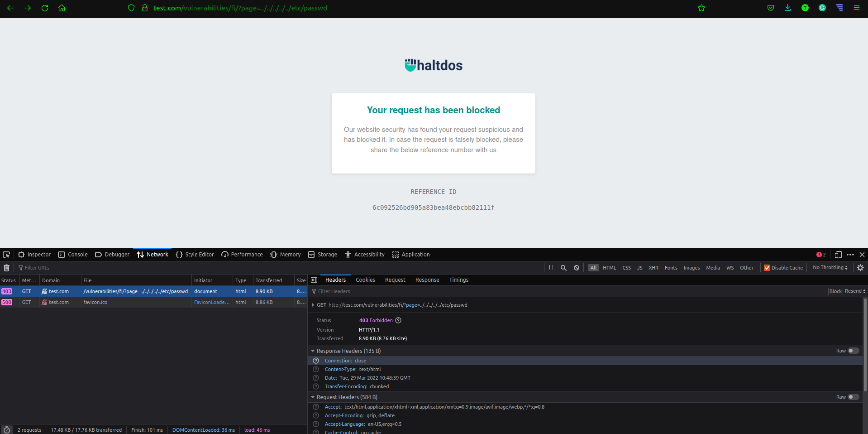The height and width of the screenshot is (434, 868).
Task: Open network search magnifier
Action: point(563,268)
